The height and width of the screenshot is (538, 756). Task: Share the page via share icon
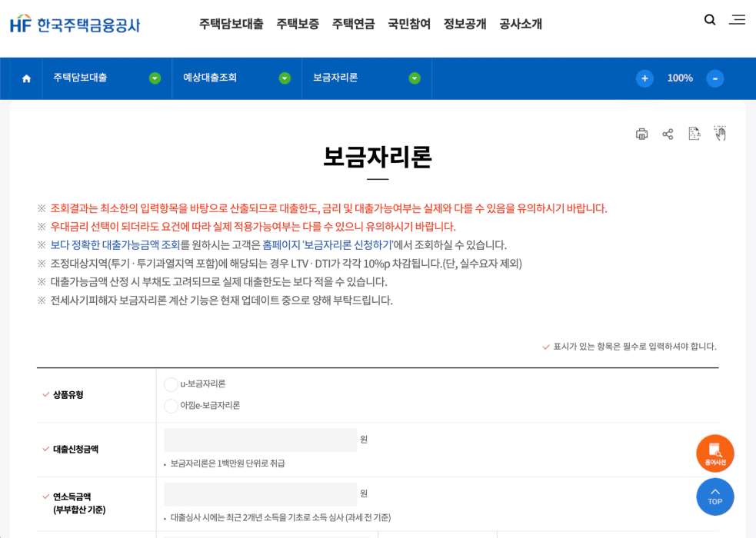[668, 134]
